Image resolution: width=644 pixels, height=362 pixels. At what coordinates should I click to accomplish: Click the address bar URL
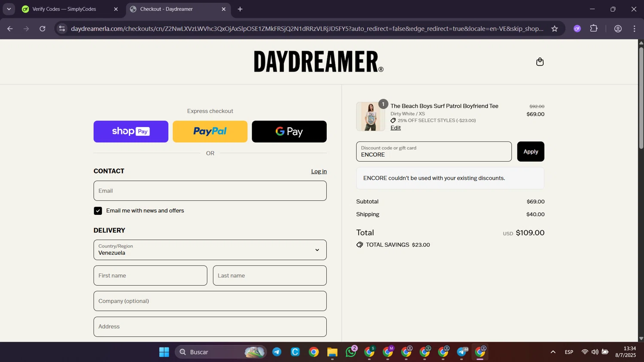[x=307, y=29]
